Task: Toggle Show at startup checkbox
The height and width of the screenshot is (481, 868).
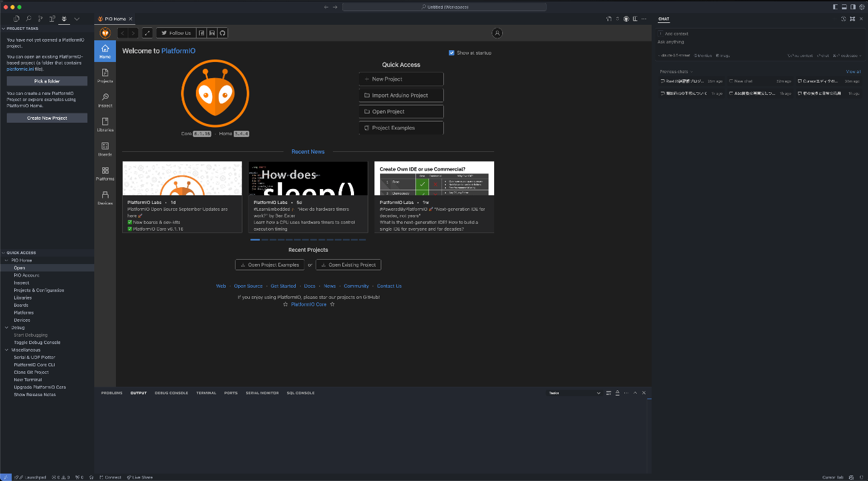Action: pyautogui.click(x=451, y=53)
